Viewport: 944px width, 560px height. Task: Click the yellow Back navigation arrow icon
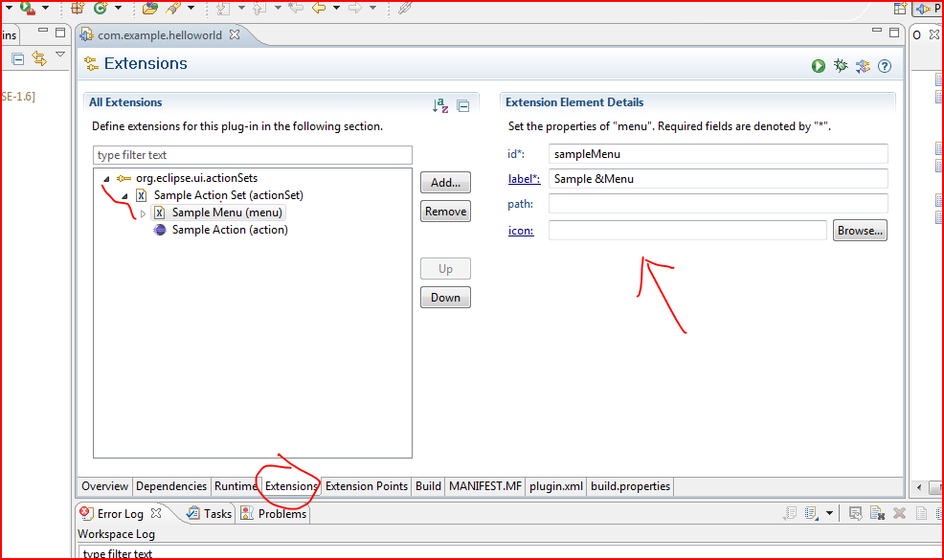pyautogui.click(x=321, y=9)
